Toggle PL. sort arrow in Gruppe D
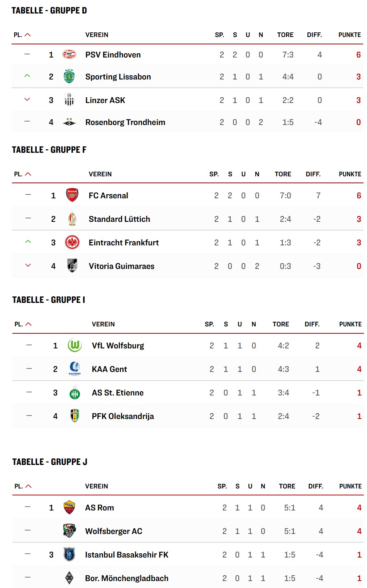 [x=28, y=35]
